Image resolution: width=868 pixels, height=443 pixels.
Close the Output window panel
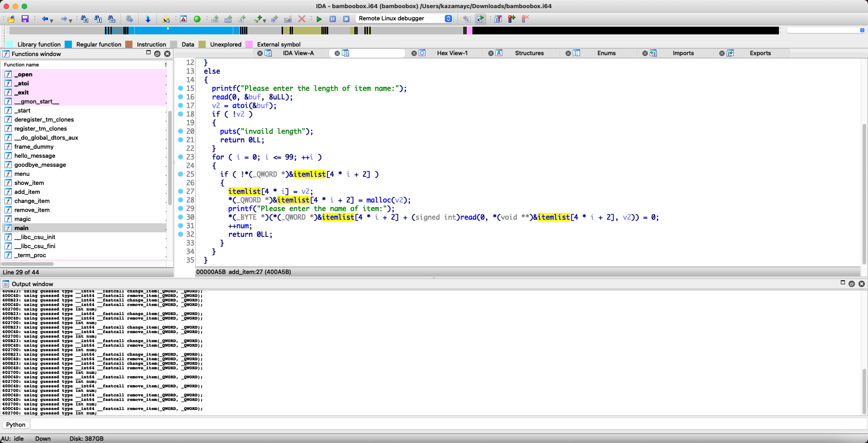[x=862, y=284]
